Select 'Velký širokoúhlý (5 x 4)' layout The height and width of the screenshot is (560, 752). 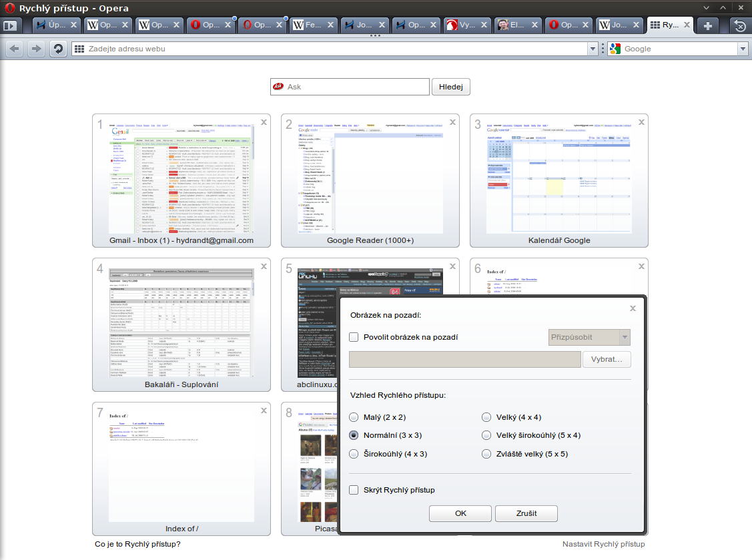pyautogui.click(x=486, y=435)
